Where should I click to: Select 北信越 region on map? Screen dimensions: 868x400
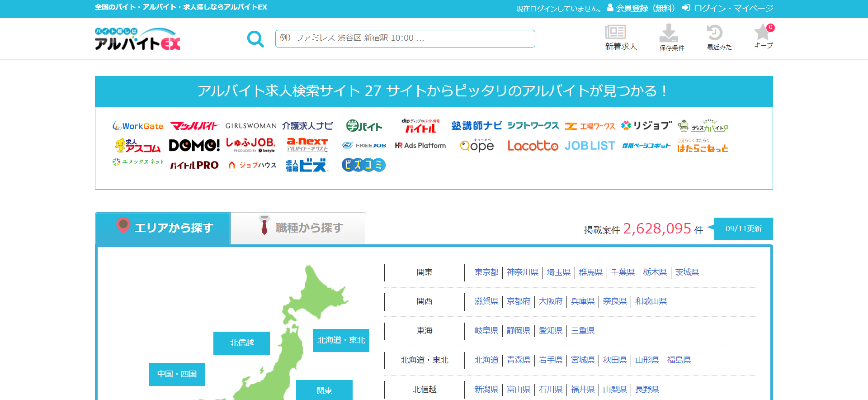[241, 343]
